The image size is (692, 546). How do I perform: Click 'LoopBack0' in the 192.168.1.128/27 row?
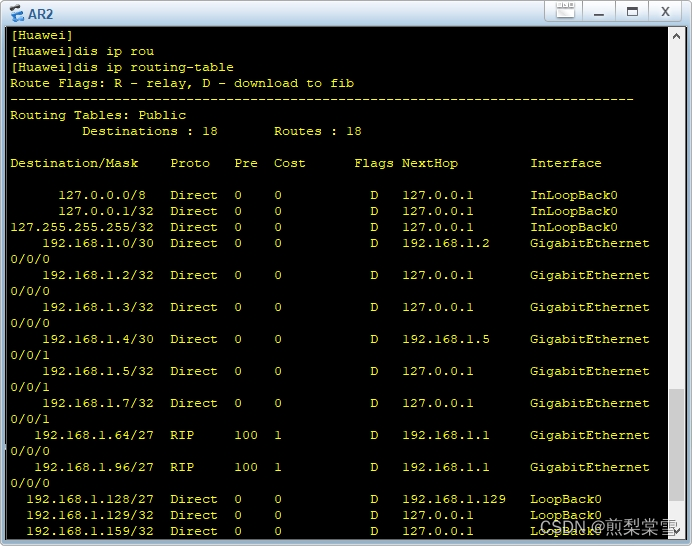coord(565,499)
